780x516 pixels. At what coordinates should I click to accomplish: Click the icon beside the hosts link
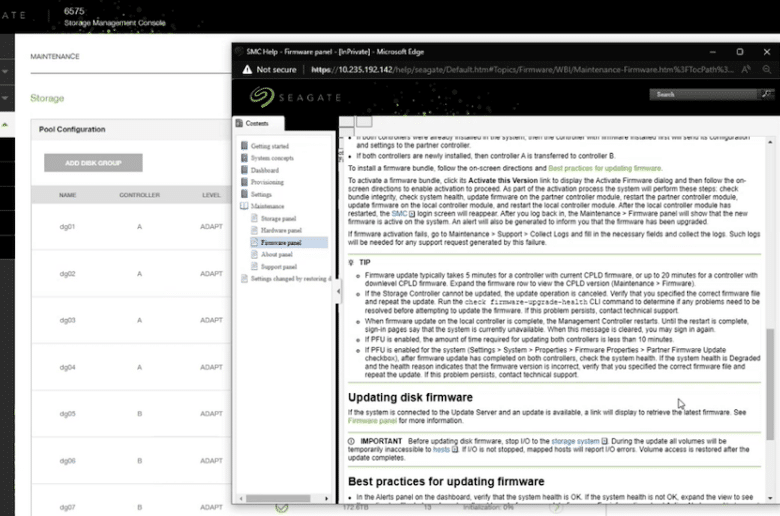pyautogui.click(x=455, y=449)
